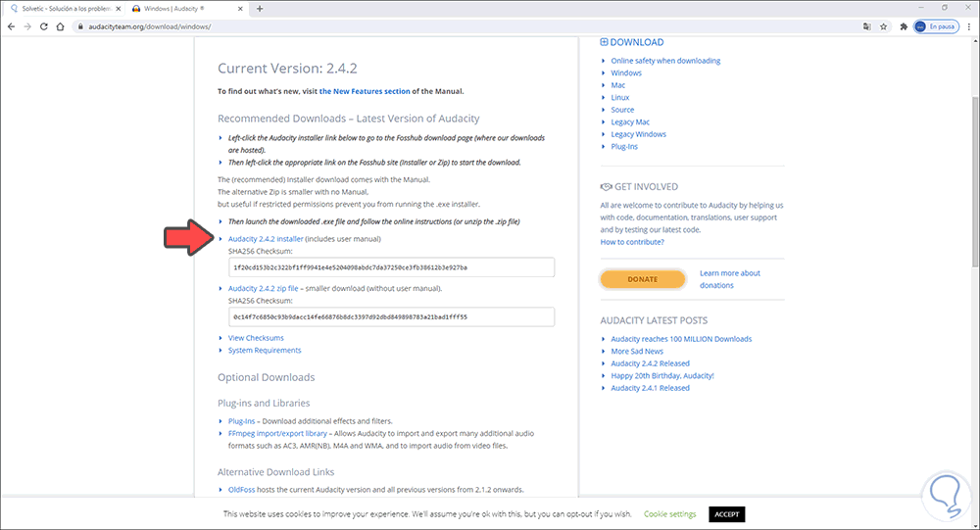This screenshot has width=980, height=530.
Task: Open the Linux sidebar download link
Action: coord(620,98)
